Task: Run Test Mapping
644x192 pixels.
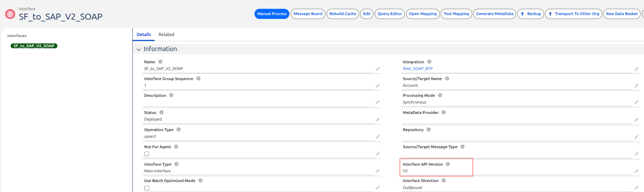Action: pos(456,14)
